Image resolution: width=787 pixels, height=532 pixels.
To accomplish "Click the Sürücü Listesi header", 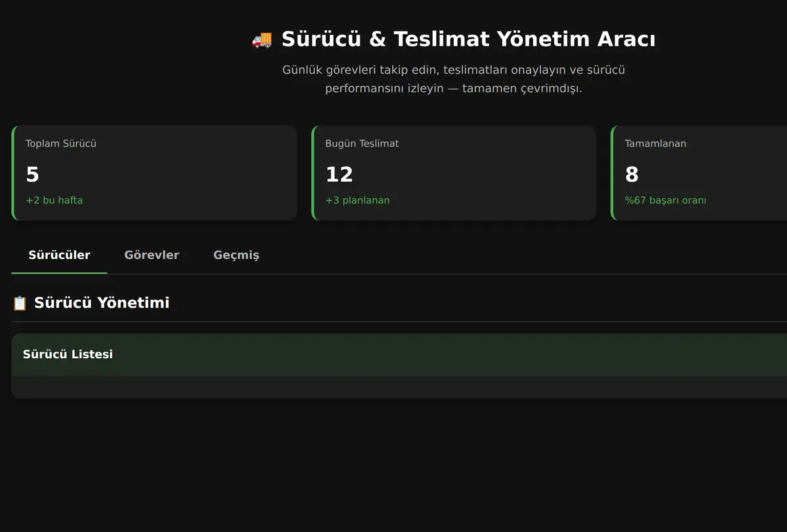I will click(x=399, y=354).
